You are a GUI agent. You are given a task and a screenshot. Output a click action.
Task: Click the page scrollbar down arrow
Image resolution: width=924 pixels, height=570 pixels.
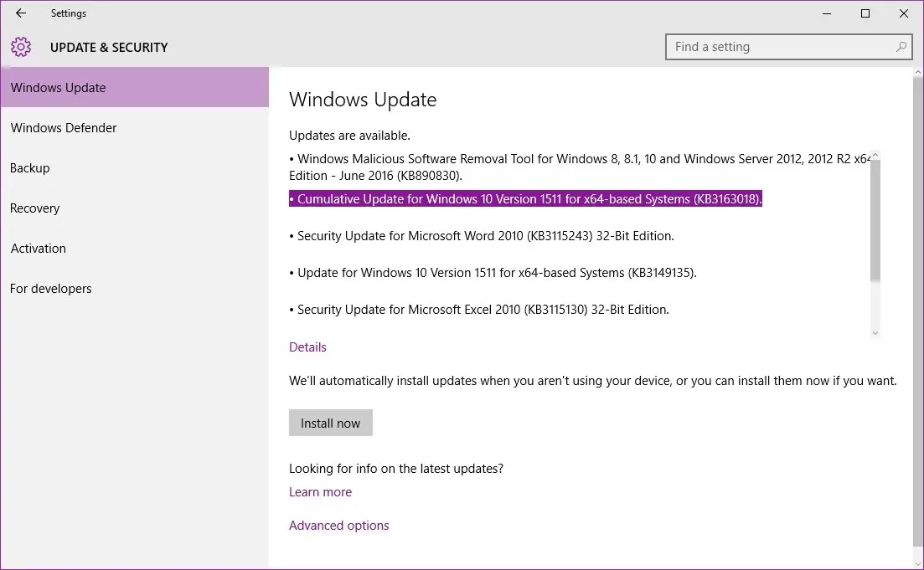coord(917,564)
